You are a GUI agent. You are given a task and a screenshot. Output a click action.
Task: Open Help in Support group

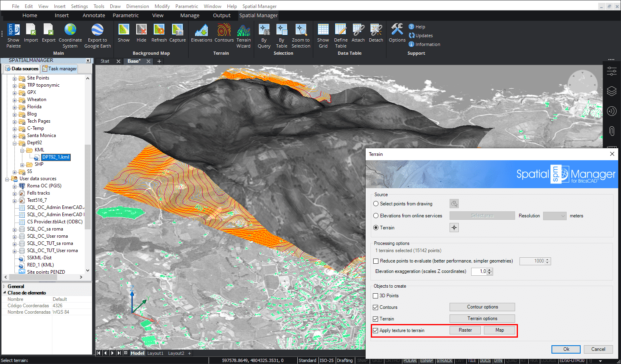[x=417, y=27]
